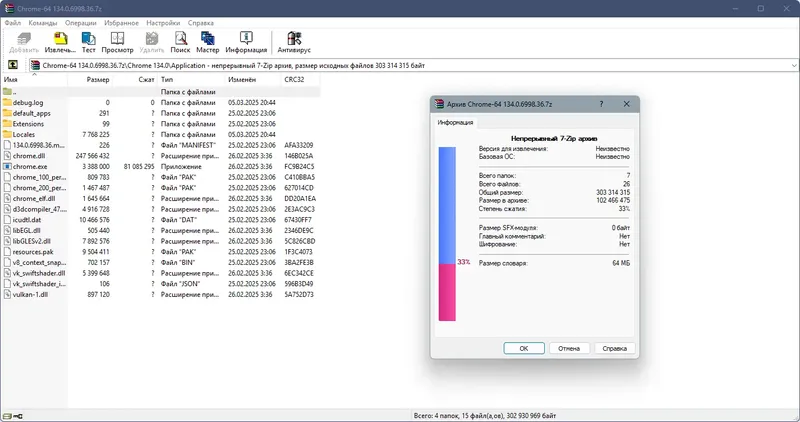This screenshot has width=800, height=422.
Task: Select the v8_context_snap... file row
Action: [x=161, y=262]
